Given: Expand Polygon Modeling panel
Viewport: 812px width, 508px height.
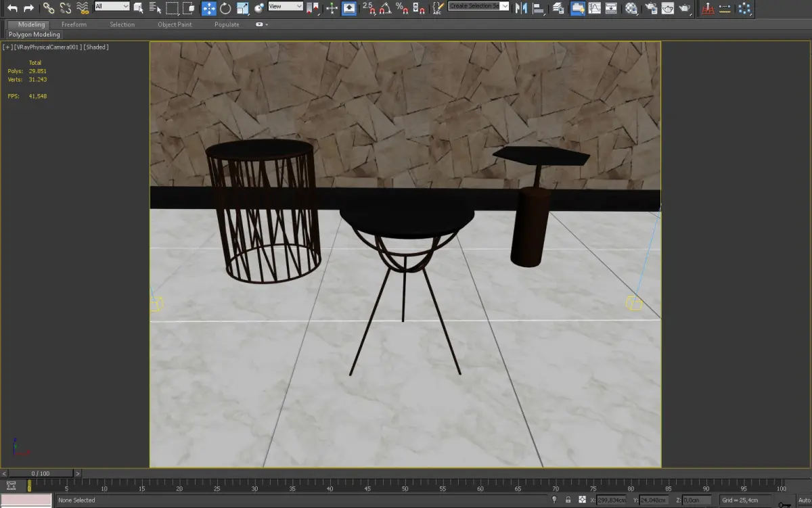Looking at the screenshot, I should pos(35,34).
